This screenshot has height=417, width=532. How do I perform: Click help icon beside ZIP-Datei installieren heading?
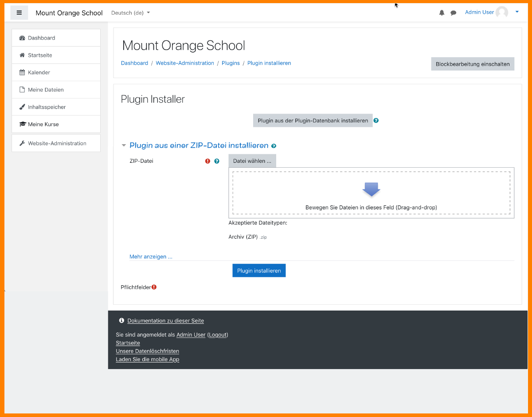click(x=274, y=146)
